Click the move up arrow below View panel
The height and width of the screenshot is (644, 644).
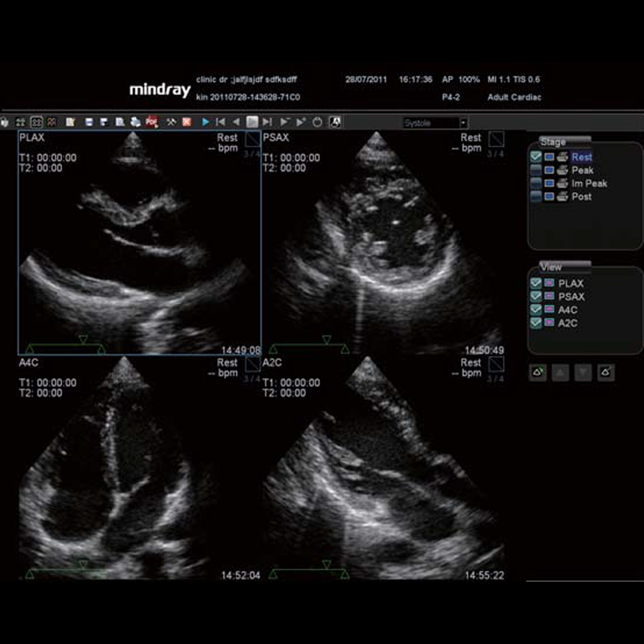pyautogui.click(x=560, y=373)
